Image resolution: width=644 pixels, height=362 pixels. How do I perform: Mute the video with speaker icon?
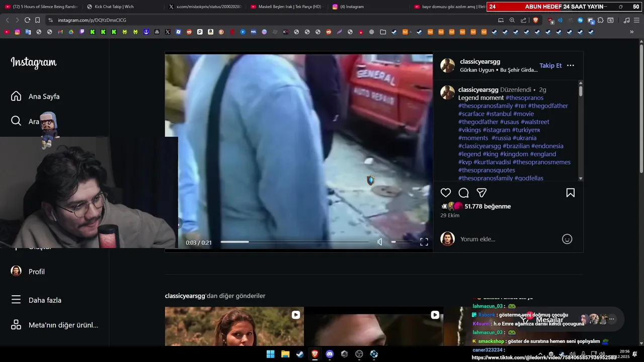click(380, 242)
